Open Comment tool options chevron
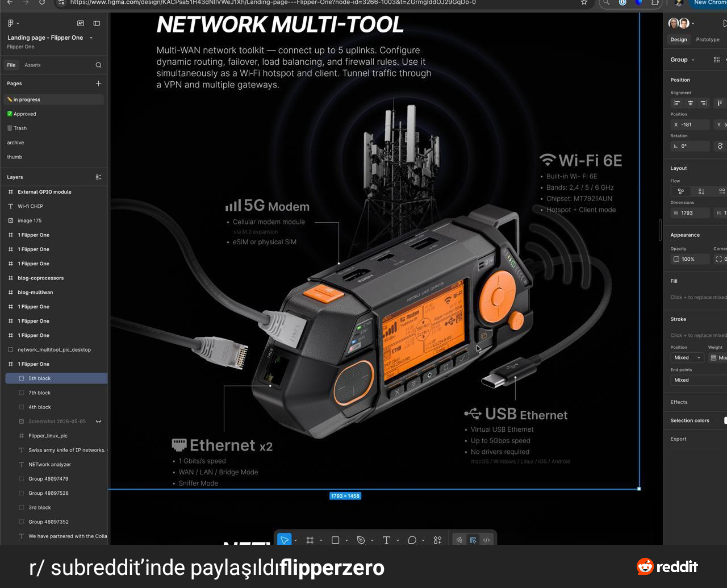The height and width of the screenshot is (588, 727). 423,540
